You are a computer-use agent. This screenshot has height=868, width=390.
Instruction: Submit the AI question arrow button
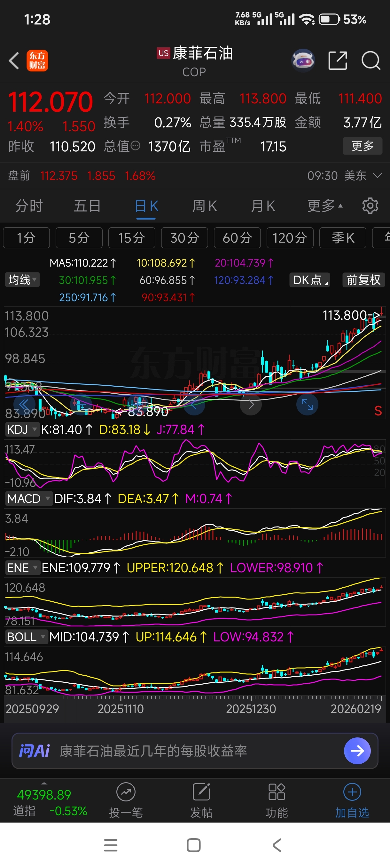pyautogui.click(x=357, y=751)
